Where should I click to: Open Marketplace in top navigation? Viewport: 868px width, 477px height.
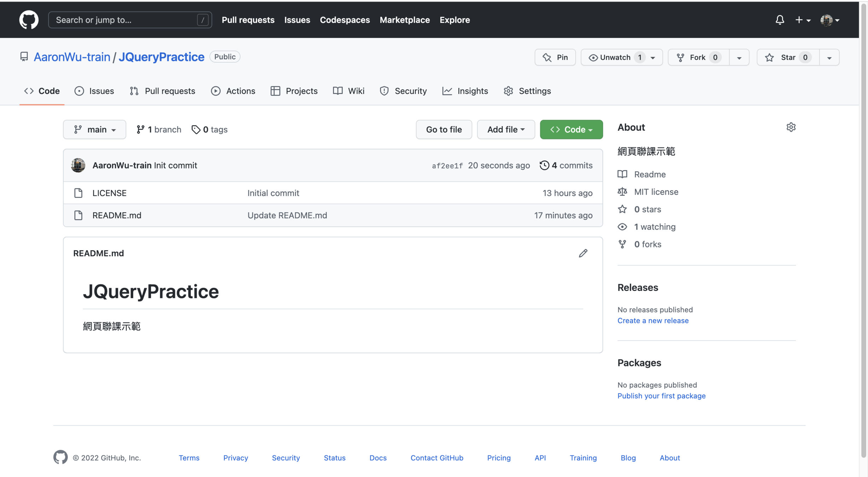[404, 20]
